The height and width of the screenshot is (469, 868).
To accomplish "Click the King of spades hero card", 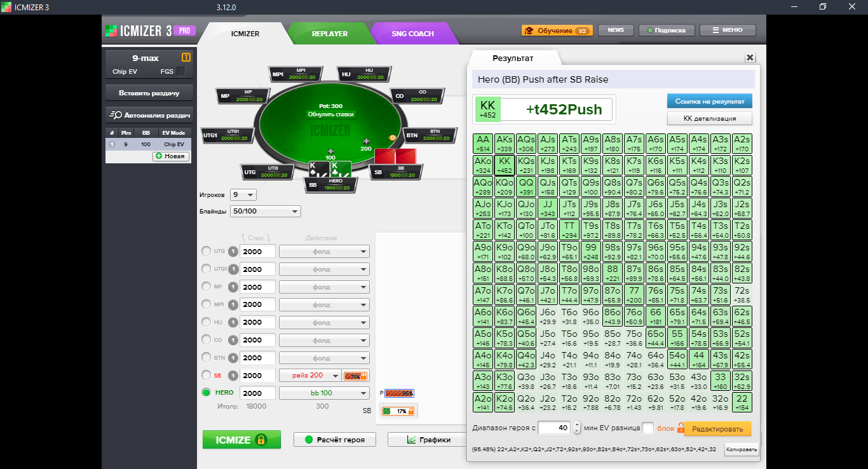I will pyautogui.click(x=319, y=169).
